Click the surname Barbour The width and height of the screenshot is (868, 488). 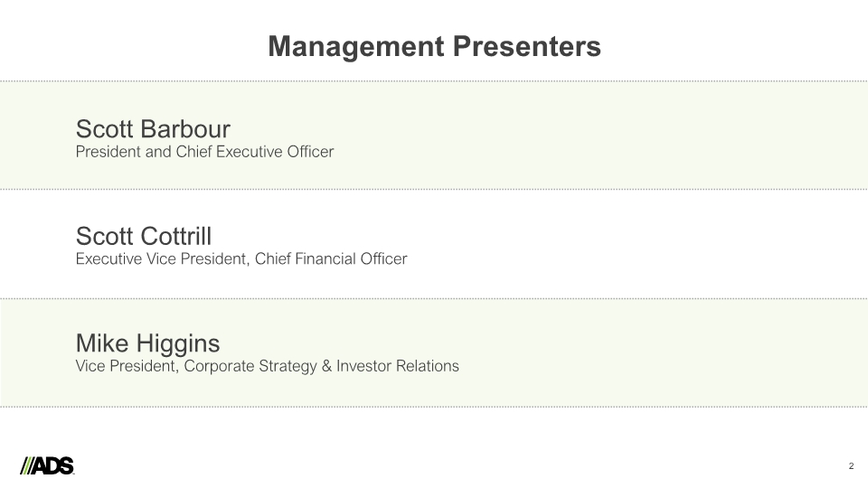tap(184, 129)
